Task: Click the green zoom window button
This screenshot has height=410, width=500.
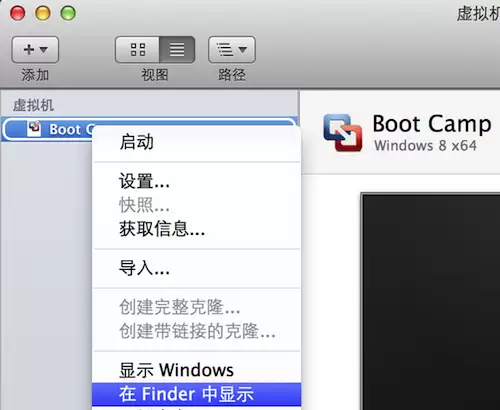Action: tap(68, 13)
